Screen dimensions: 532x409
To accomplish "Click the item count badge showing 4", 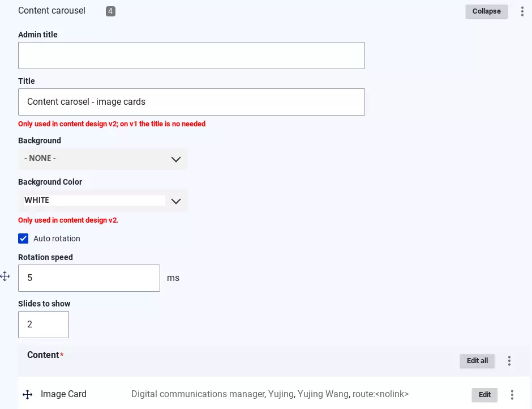I will click(110, 11).
